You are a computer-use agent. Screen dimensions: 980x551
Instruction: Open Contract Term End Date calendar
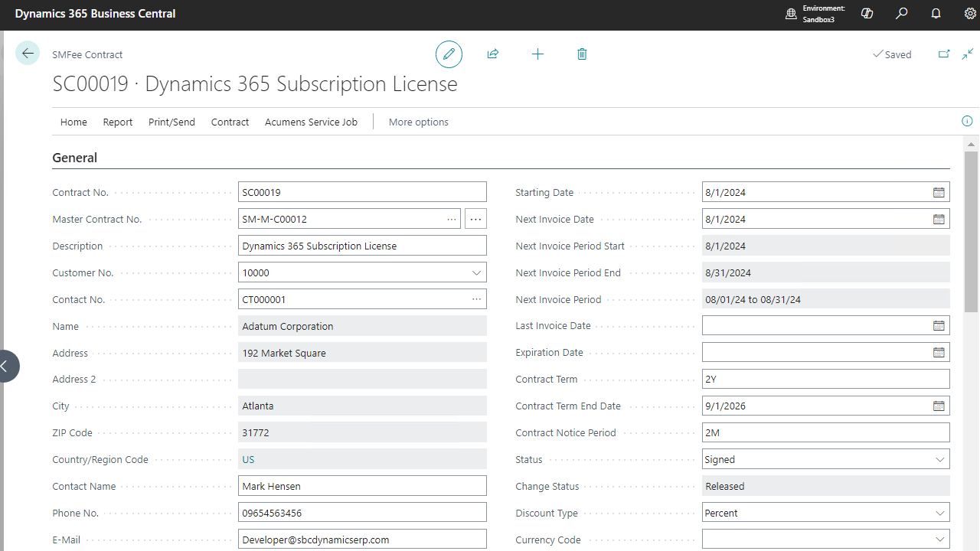939,406
